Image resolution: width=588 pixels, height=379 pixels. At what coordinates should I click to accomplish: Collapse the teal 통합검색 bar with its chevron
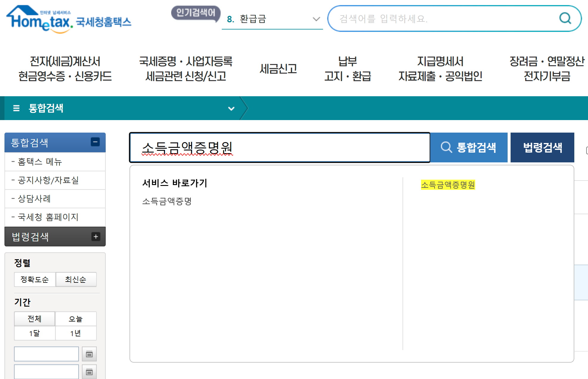tap(231, 109)
